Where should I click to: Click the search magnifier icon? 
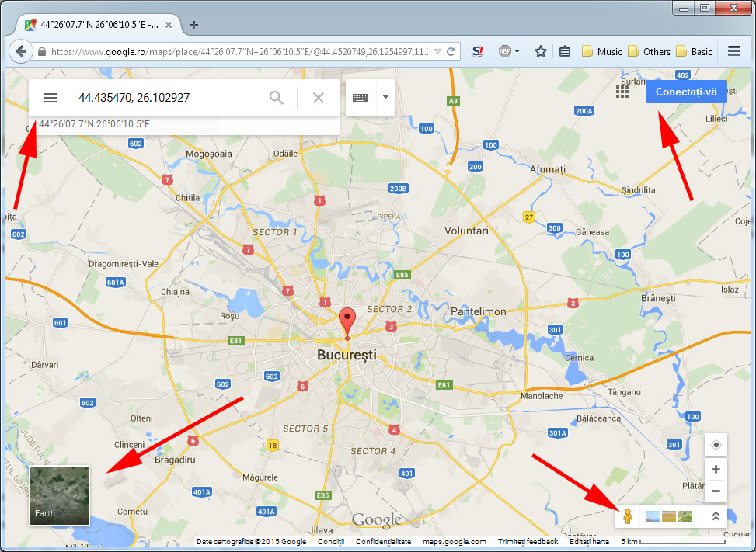coord(277,98)
